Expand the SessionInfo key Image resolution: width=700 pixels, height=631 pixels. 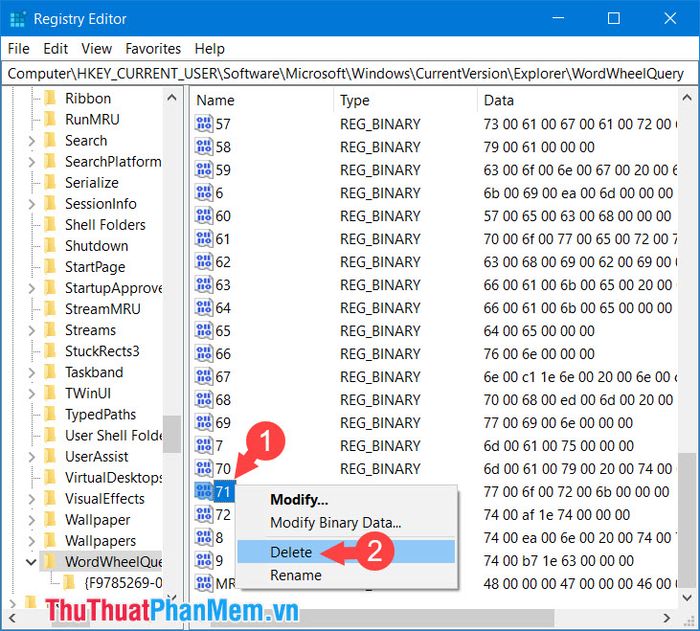pos(31,204)
